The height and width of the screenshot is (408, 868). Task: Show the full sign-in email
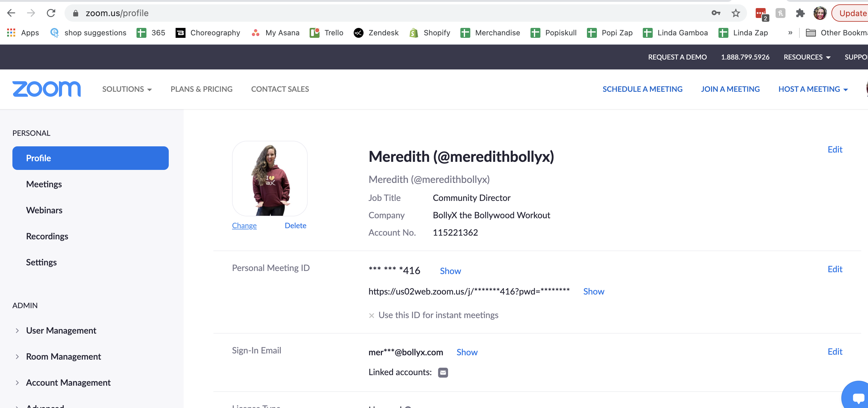click(x=467, y=352)
